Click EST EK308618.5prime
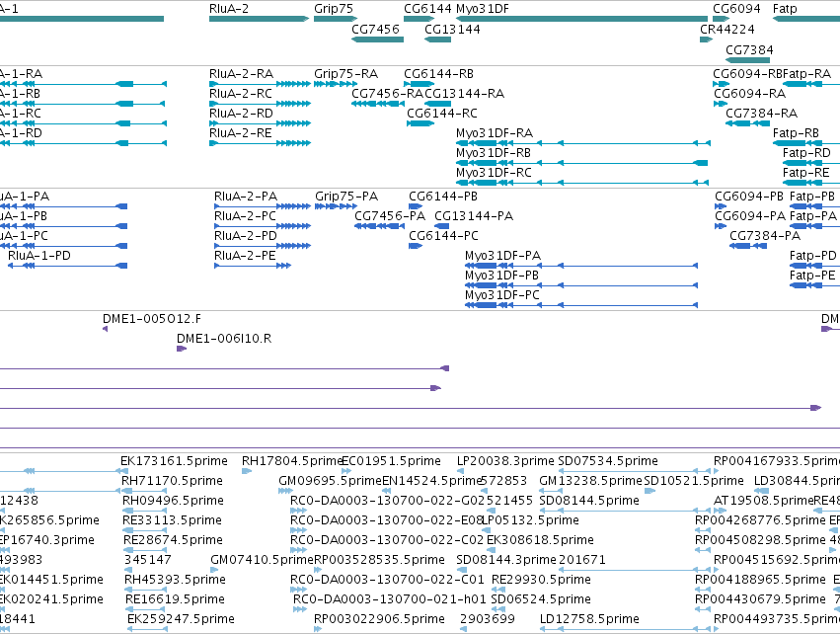Viewport: 840px width, 634px height. pyautogui.click(x=540, y=539)
